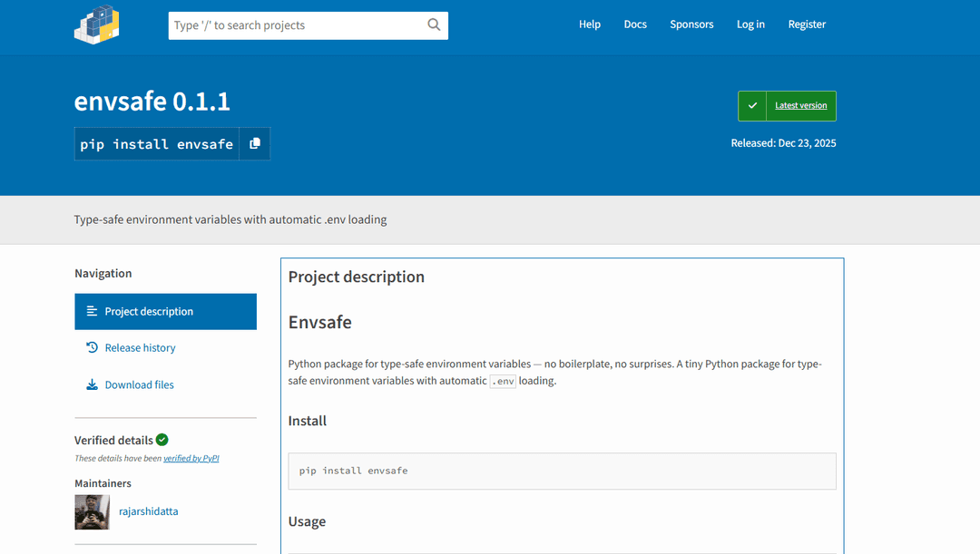Click the PyPI blocks logo
This screenshot has width=980, height=554.
96,24
